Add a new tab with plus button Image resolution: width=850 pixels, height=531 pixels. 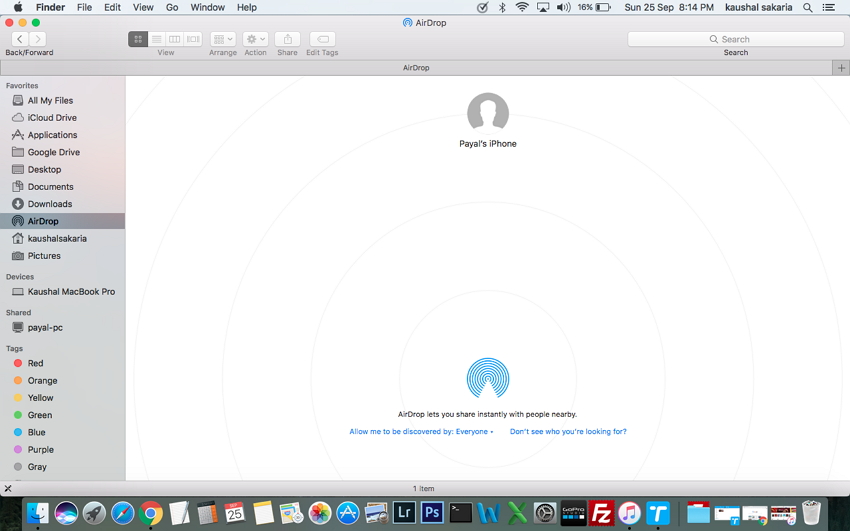coord(840,68)
